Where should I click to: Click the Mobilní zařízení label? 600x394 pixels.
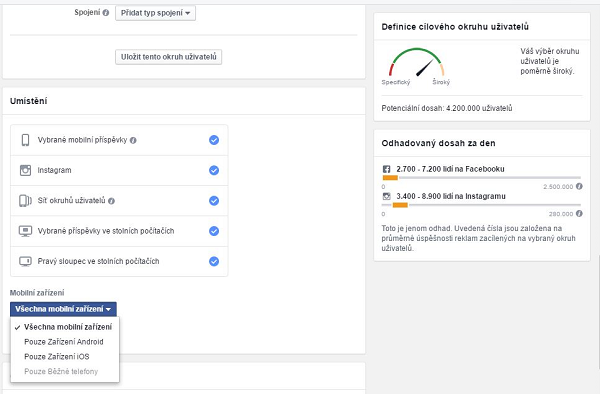click(x=37, y=293)
